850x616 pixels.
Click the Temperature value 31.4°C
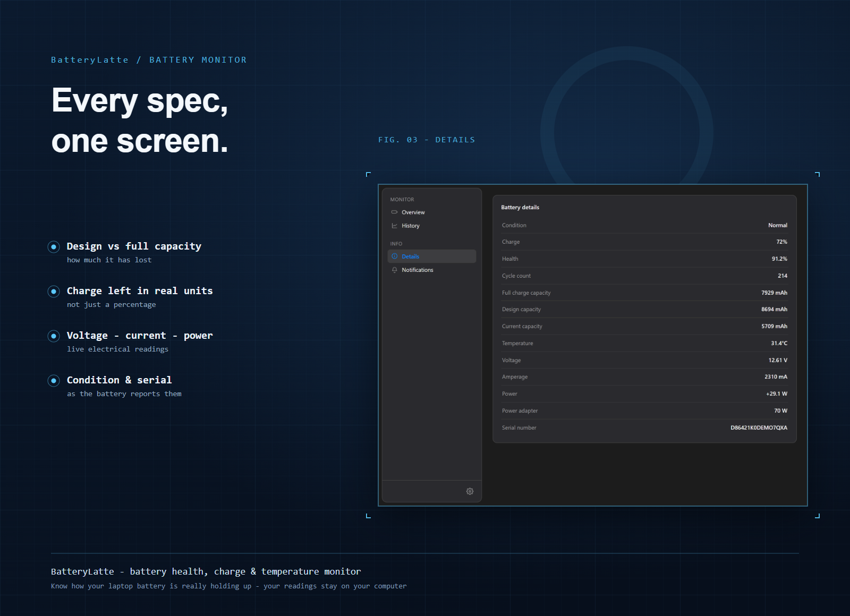(x=779, y=343)
